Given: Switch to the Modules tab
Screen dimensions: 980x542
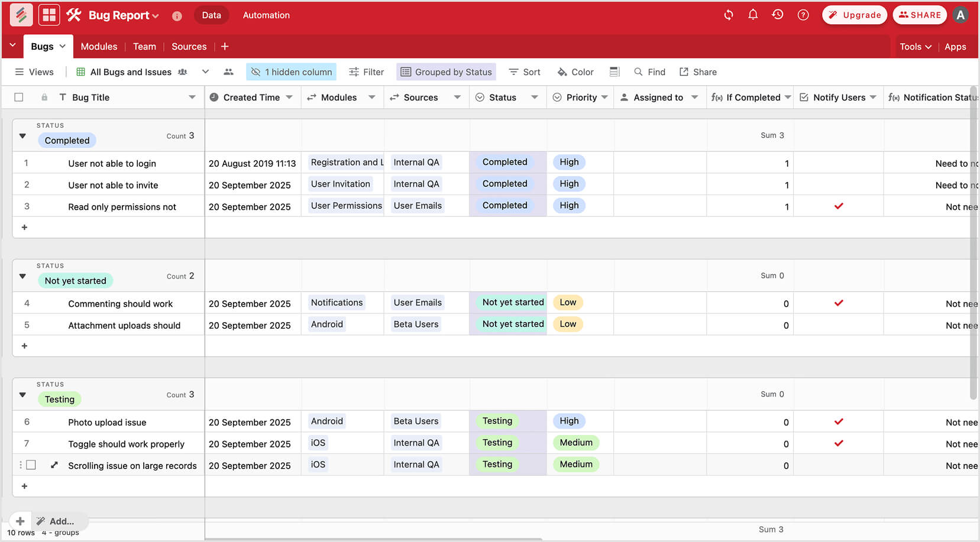Looking at the screenshot, I should [99, 46].
